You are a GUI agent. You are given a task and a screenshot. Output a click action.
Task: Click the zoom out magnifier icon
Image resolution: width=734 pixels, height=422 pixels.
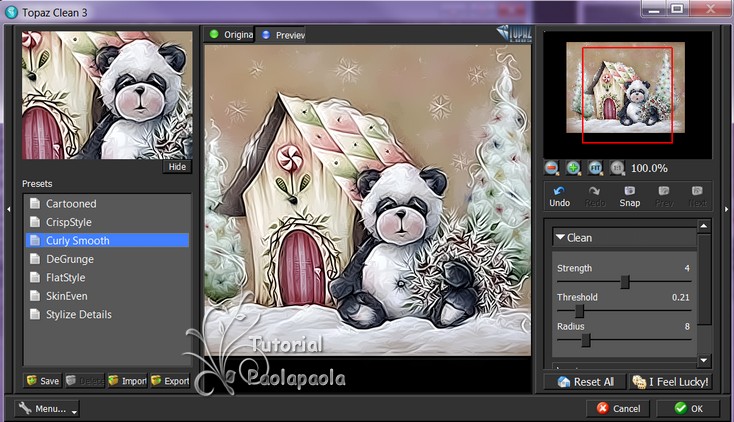coord(552,168)
